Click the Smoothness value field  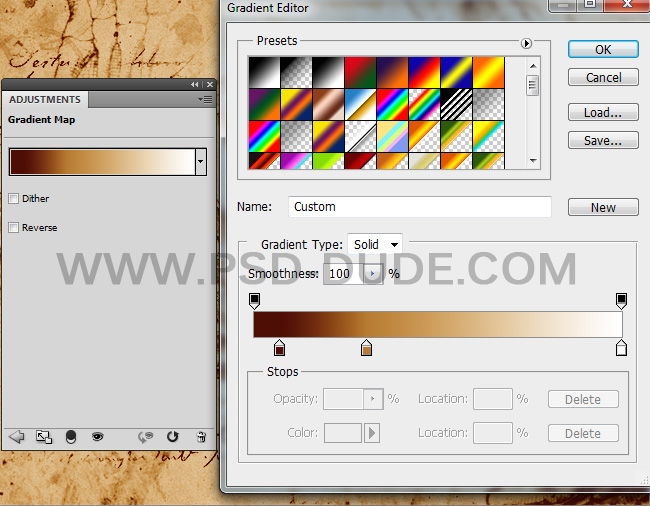(x=343, y=274)
